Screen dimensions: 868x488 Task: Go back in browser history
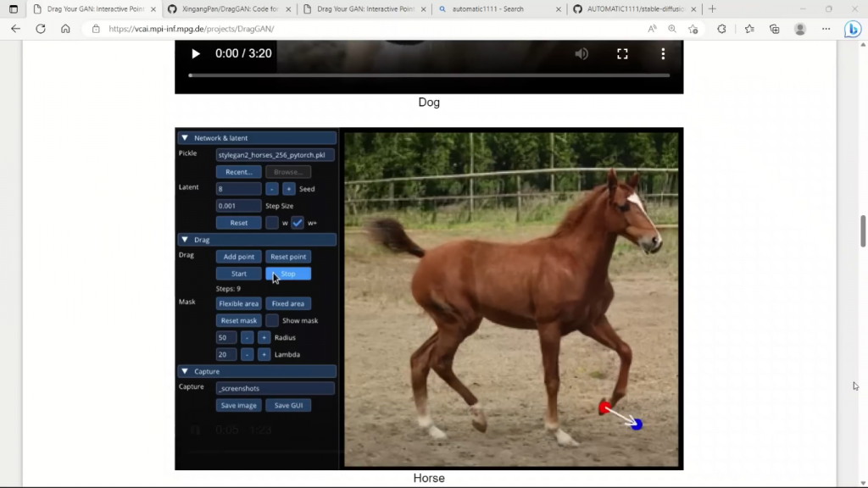(15, 29)
